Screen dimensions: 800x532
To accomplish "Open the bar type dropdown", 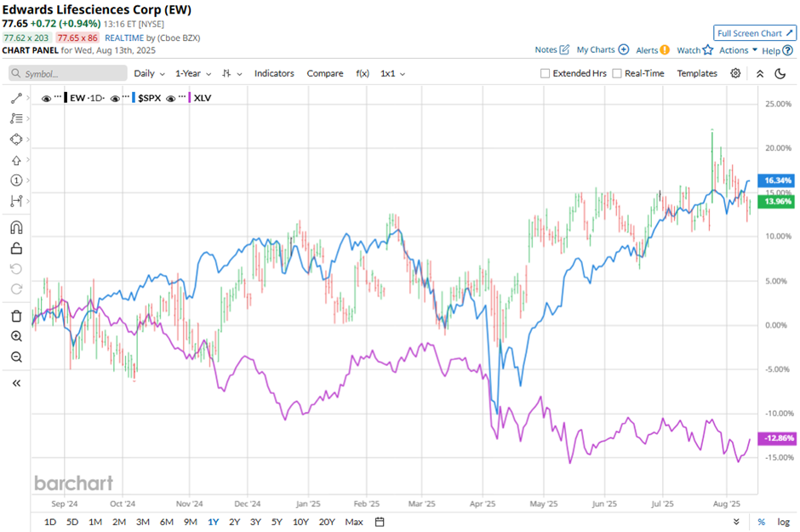I will click(231, 73).
